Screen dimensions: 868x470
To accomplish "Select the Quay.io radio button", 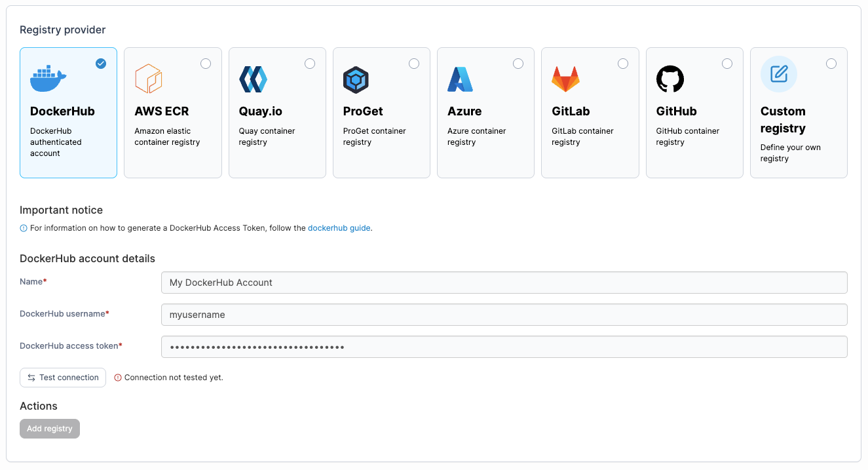I will (x=310, y=64).
